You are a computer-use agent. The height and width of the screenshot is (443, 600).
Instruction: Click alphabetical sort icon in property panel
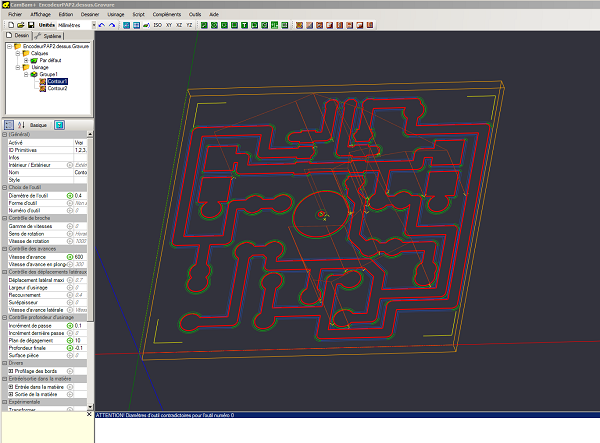(21, 125)
